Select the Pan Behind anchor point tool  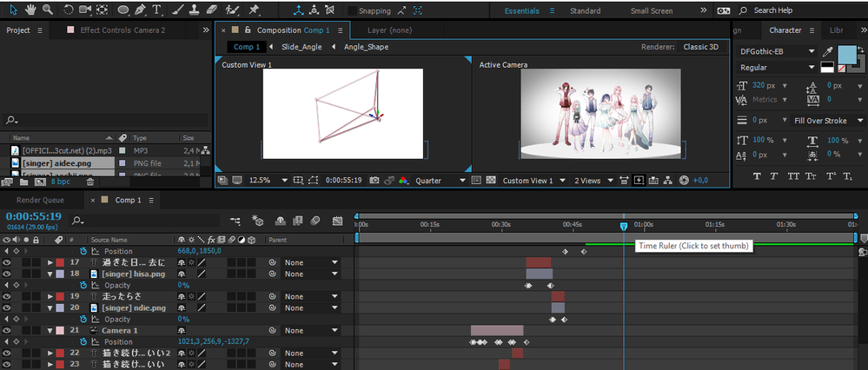pos(103,10)
